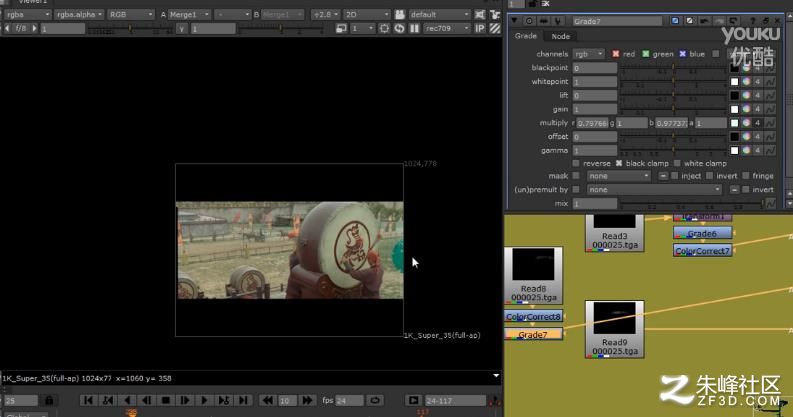Enable the fringe checkbox
This screenshot has width=793, height=417.
[746, 176]
